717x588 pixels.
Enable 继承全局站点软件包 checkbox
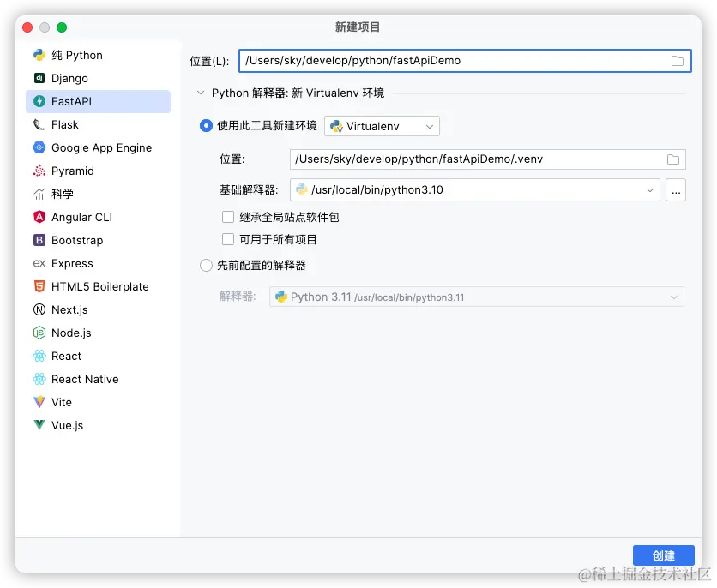coord(228,217)
